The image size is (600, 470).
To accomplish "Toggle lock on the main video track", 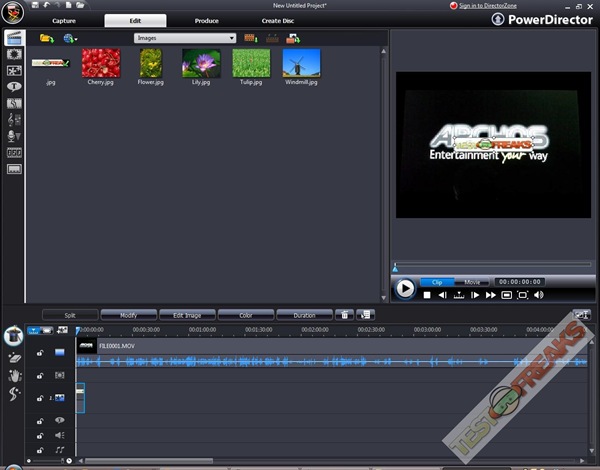I will click(40, 352).
